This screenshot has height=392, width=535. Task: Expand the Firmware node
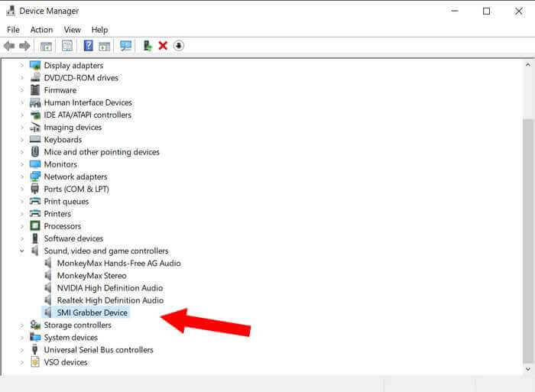point(22,90)
